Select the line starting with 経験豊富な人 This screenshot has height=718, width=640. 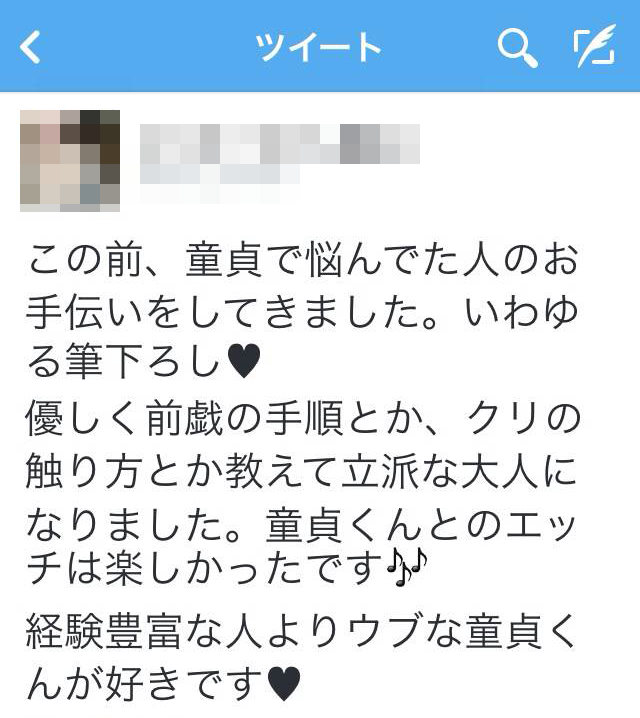pos(301,631)
